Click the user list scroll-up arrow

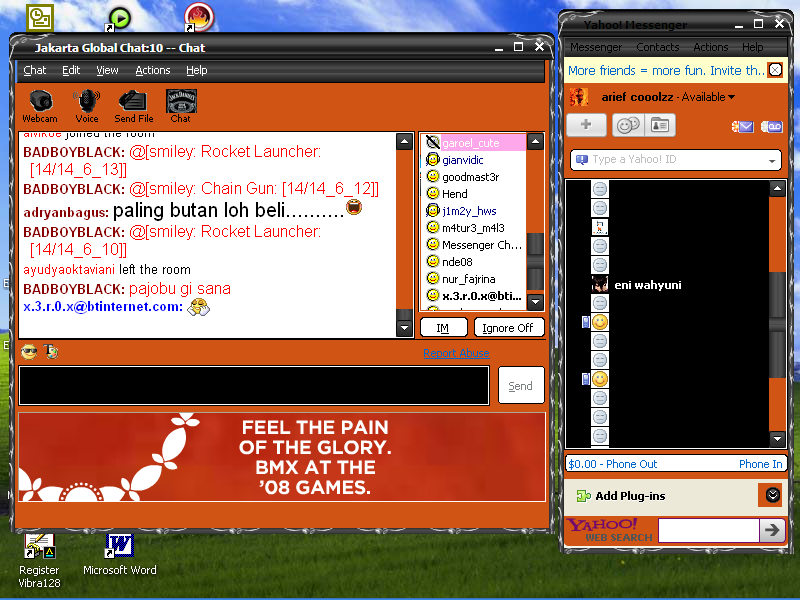click(x=535, y=141)
